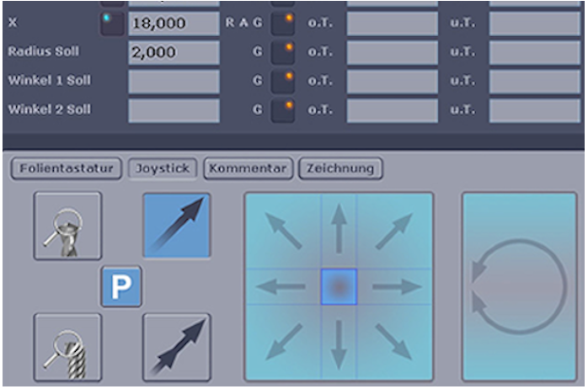Click the Radius Soll value field 2,000
Viewport: 588px width, 389px height.
(x=173, y=52)
